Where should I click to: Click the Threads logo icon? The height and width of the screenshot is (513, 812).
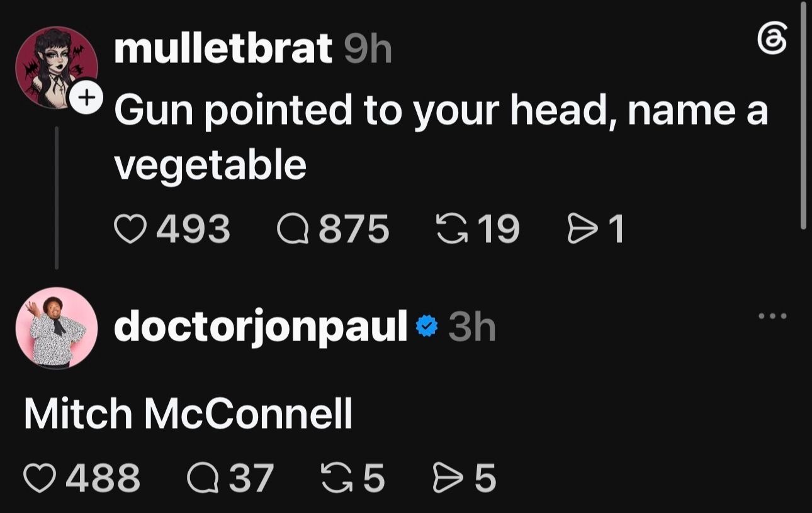[x=772, y=43]
